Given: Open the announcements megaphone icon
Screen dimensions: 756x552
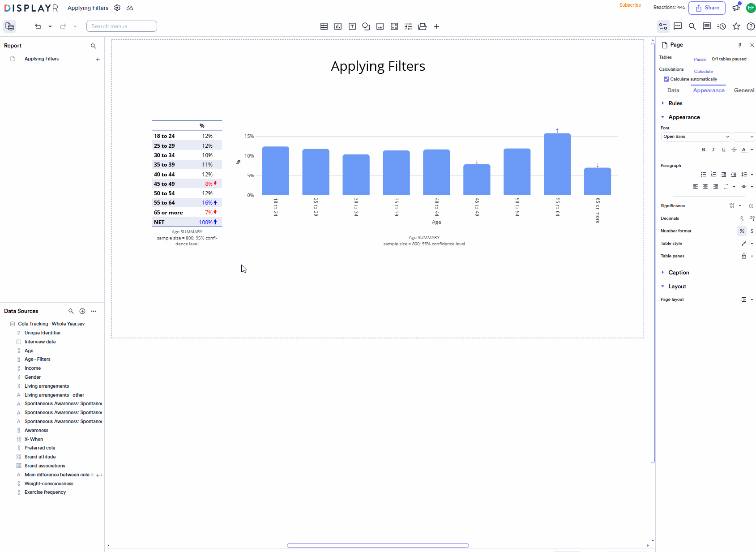Looking at the screenshot, I should (x=736, y=8).
